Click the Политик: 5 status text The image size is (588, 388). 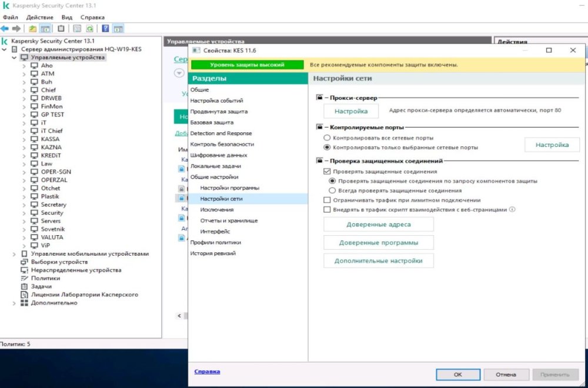tap(15, 344)
